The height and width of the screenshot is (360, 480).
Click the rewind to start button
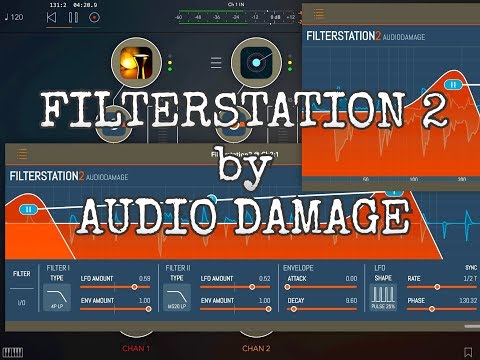(52, 17)
